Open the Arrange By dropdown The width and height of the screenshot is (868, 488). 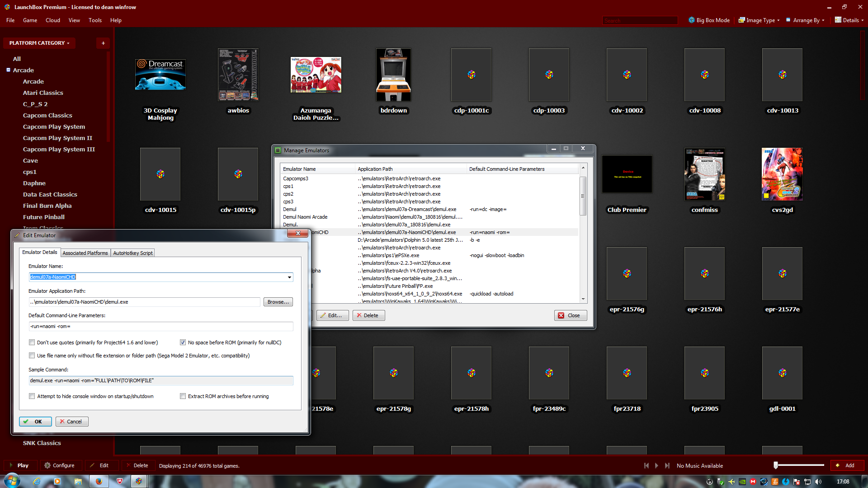click(x=806, y=20)
